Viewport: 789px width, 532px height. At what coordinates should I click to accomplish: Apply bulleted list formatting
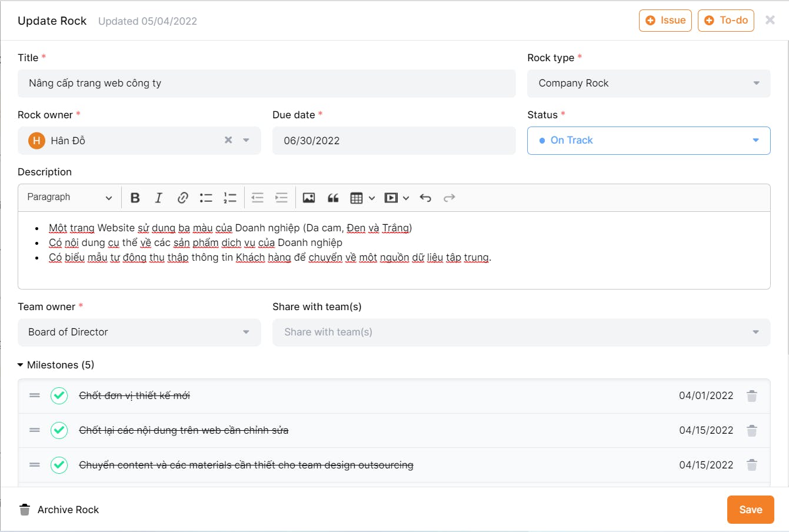pos(206,198)
